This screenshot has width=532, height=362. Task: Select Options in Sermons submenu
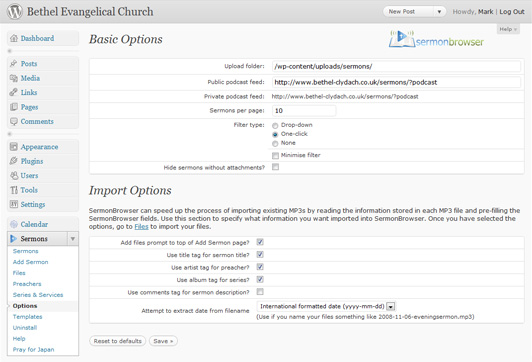tap(25, 306)
